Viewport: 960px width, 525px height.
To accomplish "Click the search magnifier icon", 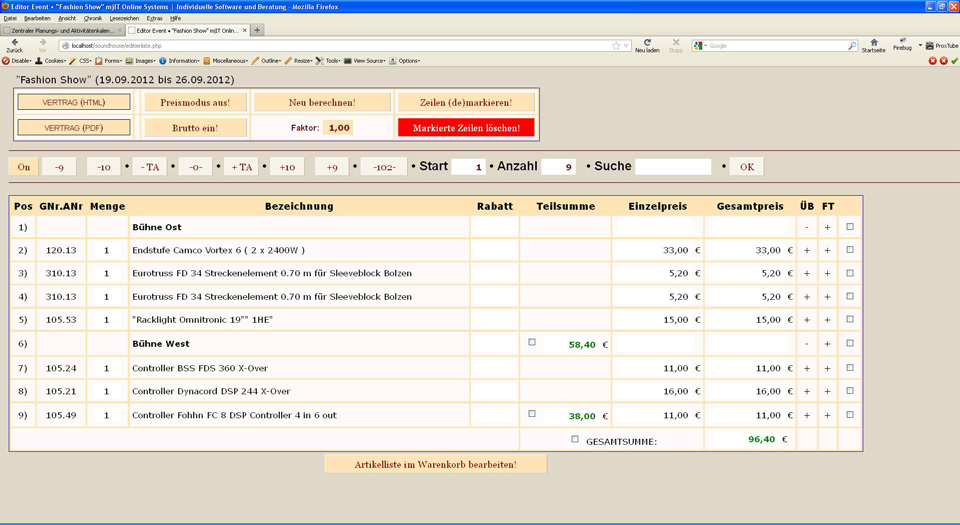I will click(852, 46).
